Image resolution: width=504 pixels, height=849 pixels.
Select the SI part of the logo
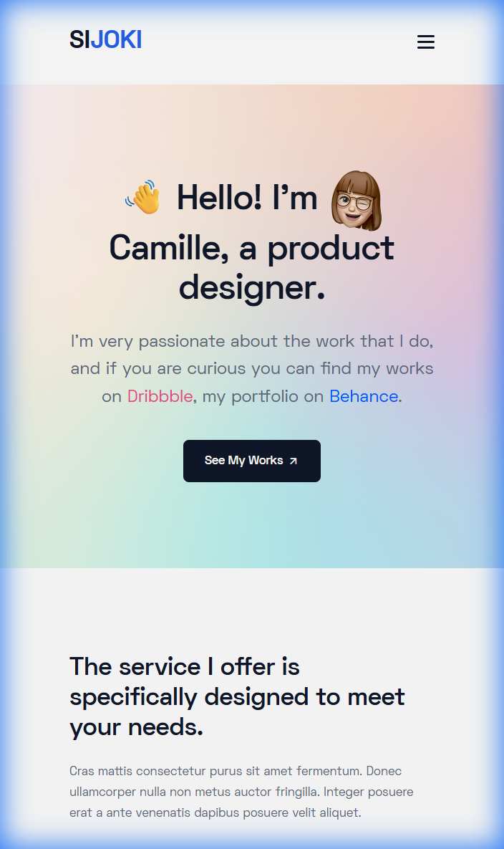pyautogui.click(x=79, y=40)
